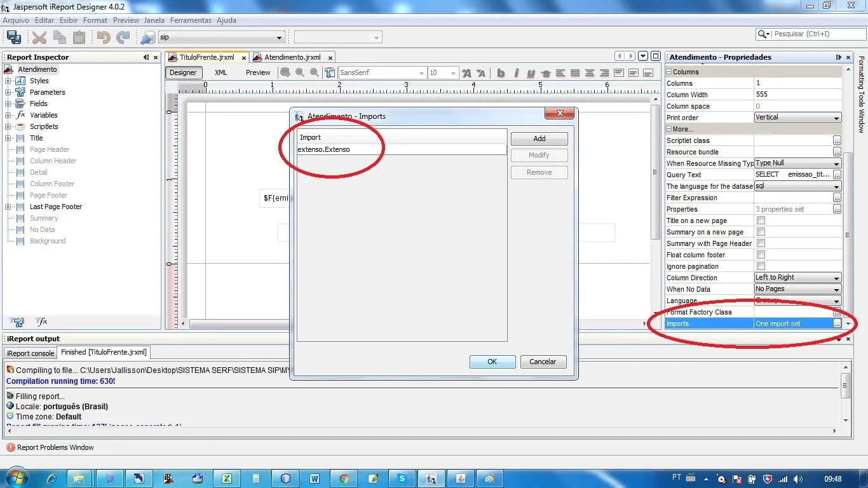Click the increase font size icon
This screenshot has height=488, width=868.
point(466,73)
